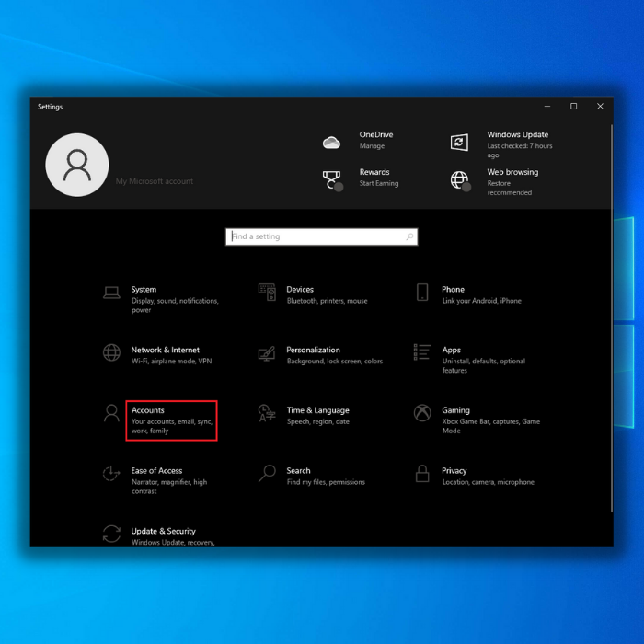Click 'Find my files, permissions' description
Screen dimensions: 644x644
tap(326, 482)
